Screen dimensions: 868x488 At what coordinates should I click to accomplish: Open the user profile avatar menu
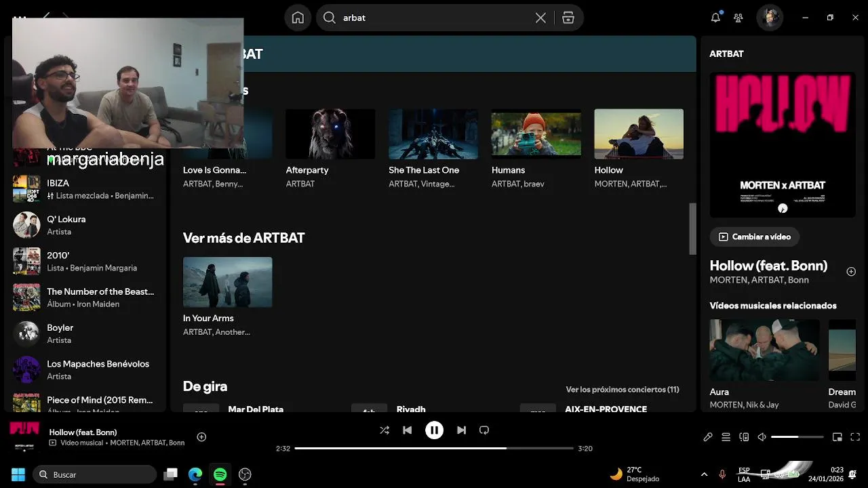click(770, 18)
